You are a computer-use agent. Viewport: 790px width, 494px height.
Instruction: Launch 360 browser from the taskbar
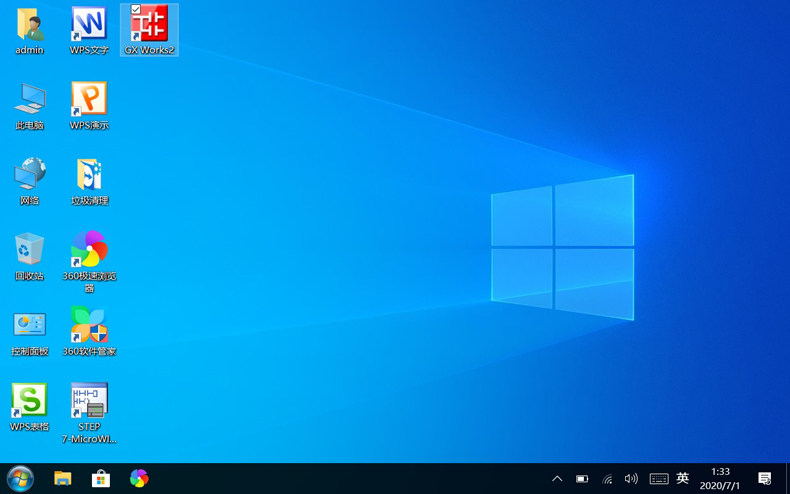tap(139, 478)
